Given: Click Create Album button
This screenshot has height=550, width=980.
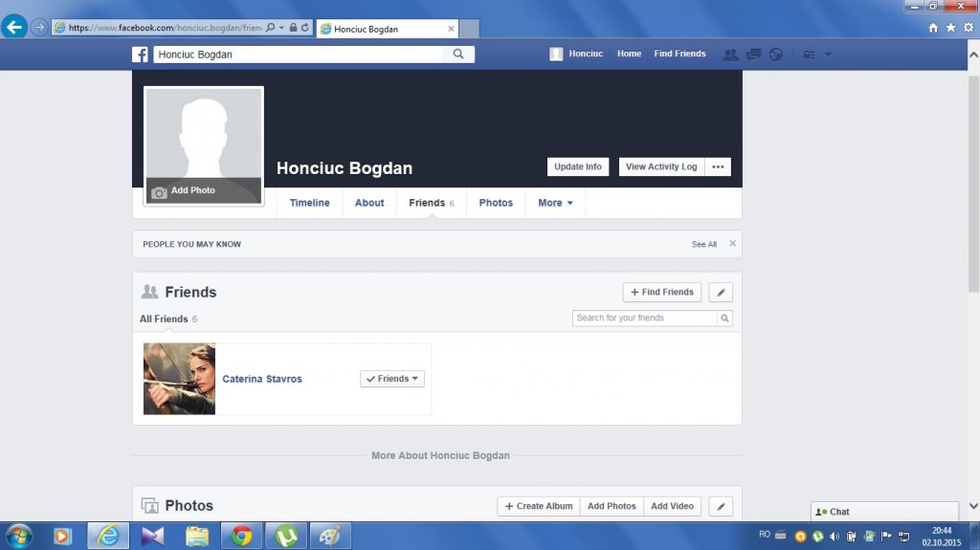Looking at the screenshot, I should tap(539, 506).
